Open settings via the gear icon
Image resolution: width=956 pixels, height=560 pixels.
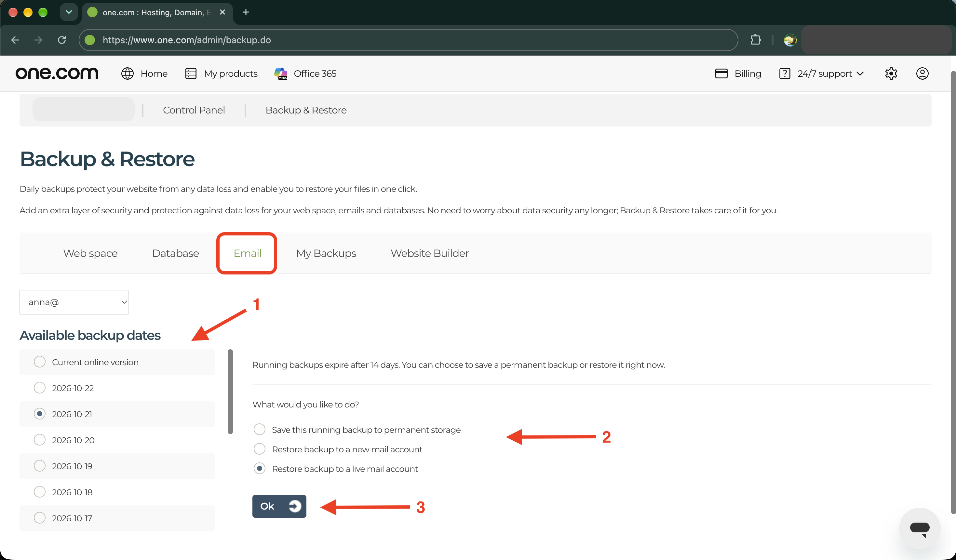[x=891, y=73]
